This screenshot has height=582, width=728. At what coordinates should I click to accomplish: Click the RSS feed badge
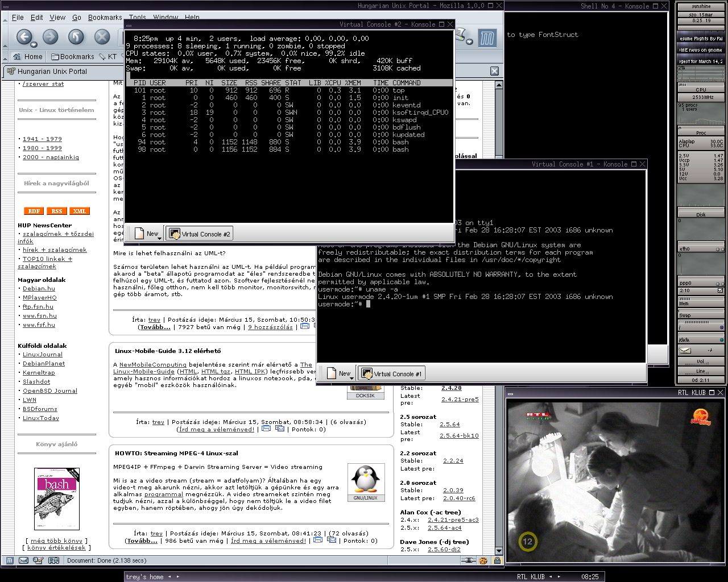[x=57, y=211]
